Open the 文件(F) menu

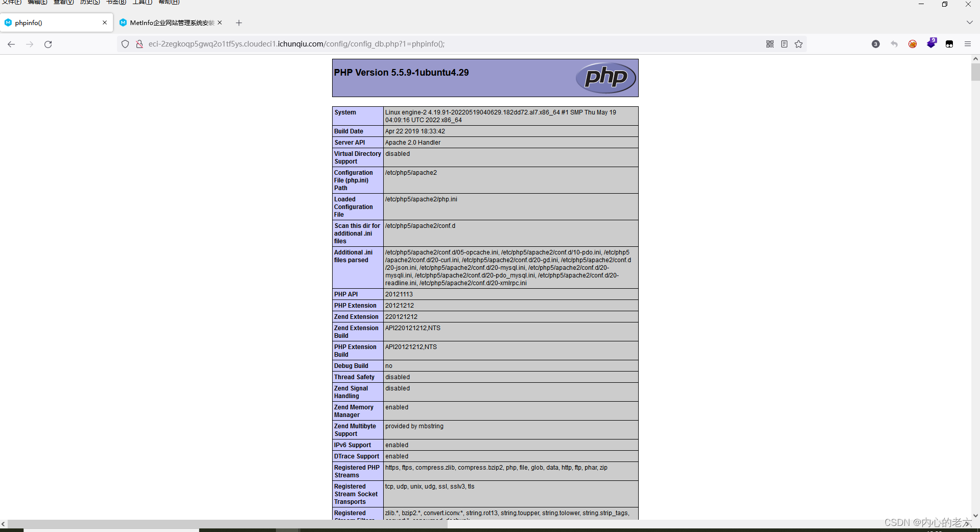tap(11, 2)
